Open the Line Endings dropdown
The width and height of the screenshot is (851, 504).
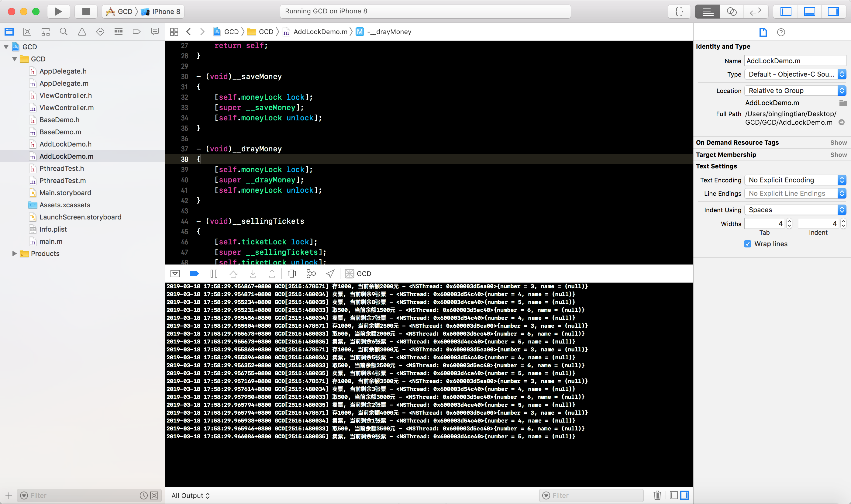[x=795, y=194]
